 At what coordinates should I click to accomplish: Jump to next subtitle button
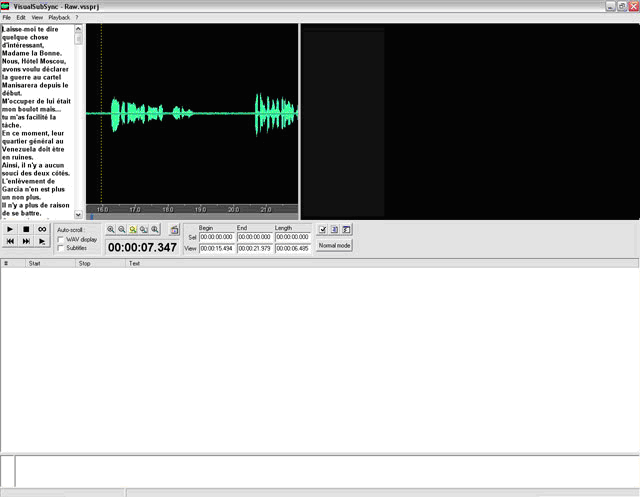coord(26,242)
